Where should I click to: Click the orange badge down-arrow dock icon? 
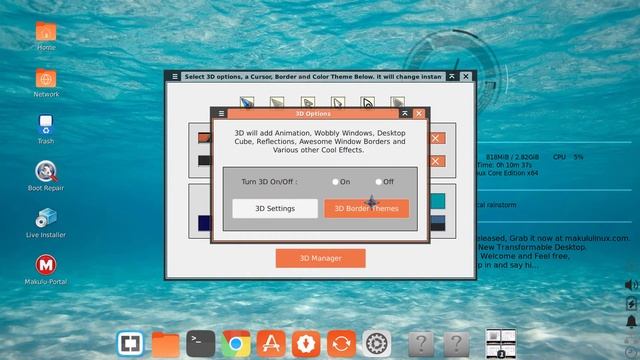coord(306,344)
